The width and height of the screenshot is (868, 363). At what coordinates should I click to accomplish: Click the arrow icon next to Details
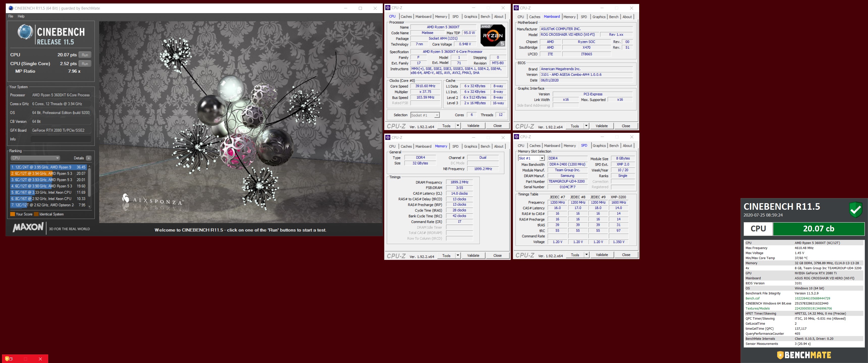click(x=89, y=158)
